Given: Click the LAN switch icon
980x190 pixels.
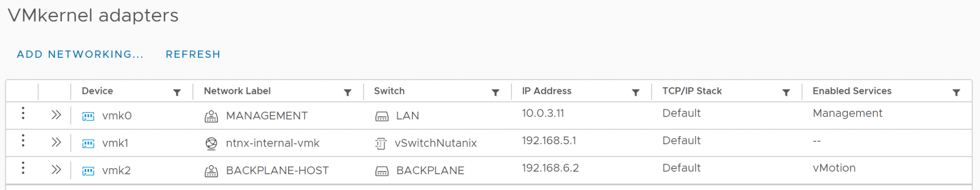Looking at the screenshot, I should (381, 116).
